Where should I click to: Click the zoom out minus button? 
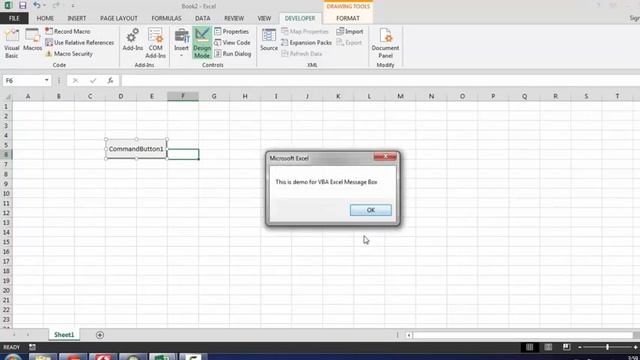[x=580, y=347]
